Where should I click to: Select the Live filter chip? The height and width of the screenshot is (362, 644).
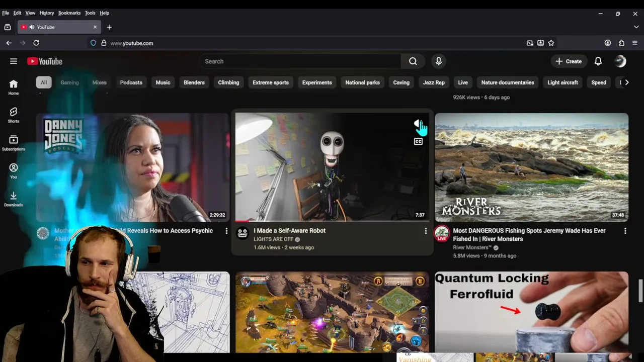coord(463,82)
